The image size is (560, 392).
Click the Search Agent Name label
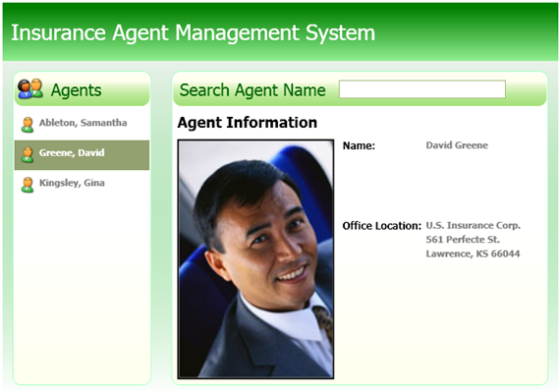click(x=252, y=90)
